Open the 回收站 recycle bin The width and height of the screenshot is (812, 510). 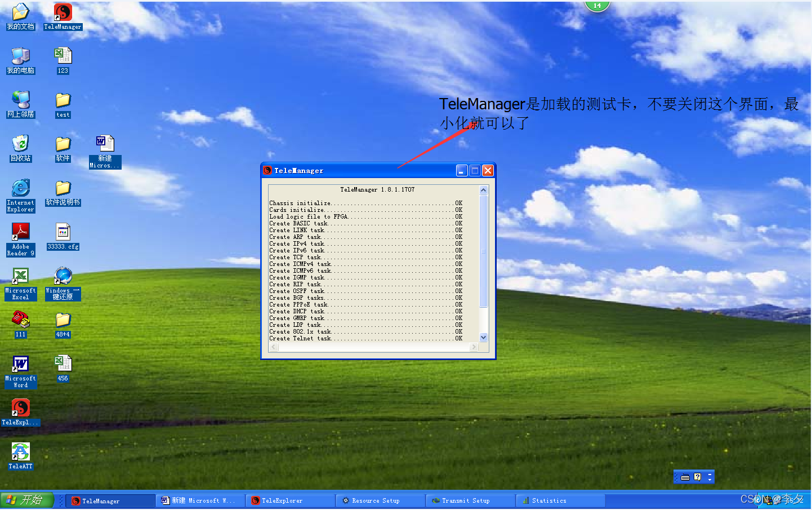[20, 148]
